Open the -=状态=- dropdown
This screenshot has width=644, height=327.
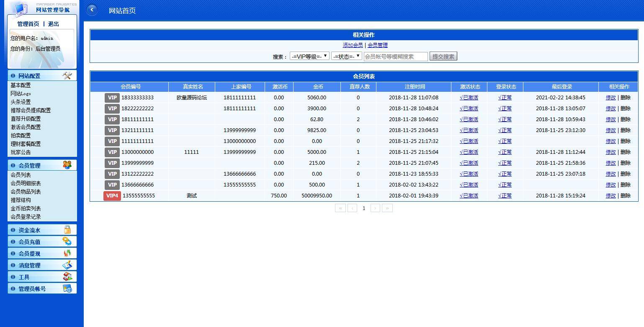(x=347, y=56)
